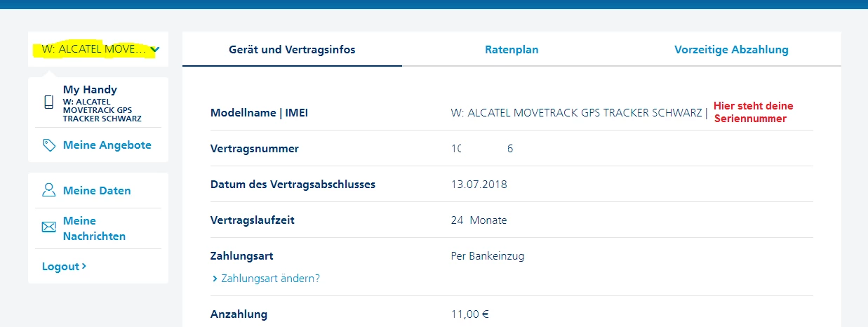
Task: Click the person icon next to Meine Daten
Action: click(x=48, y=190)
